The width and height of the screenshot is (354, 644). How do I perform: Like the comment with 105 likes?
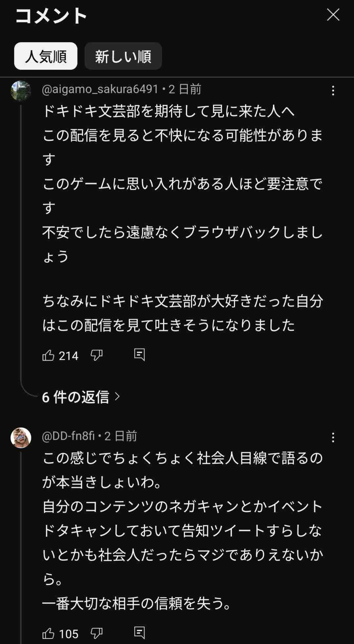pyautogui.click(x=49, y=634)
